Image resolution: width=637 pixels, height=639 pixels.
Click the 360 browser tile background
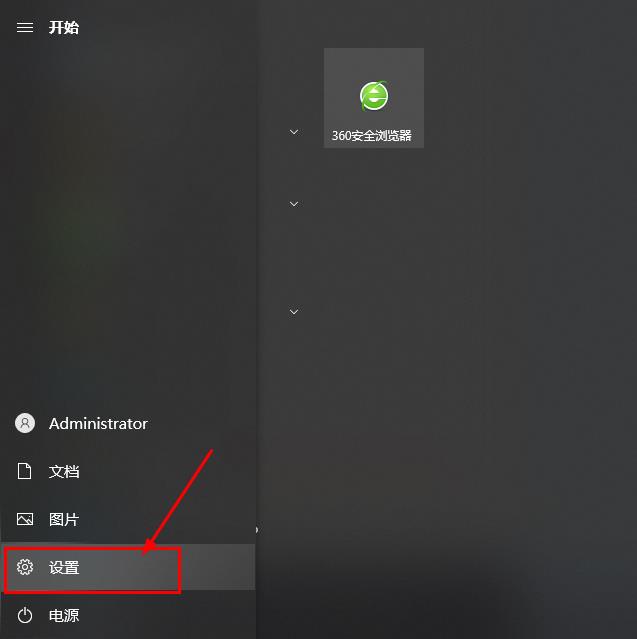coord(374,98)
